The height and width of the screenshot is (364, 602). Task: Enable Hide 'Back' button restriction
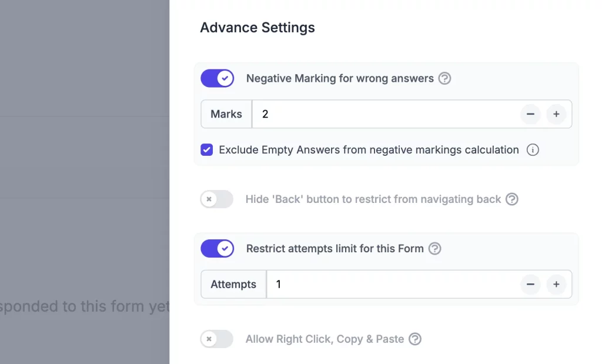coord(216,199)
